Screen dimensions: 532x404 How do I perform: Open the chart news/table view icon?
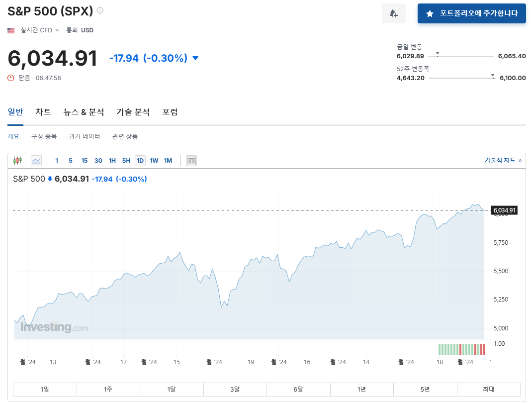pyautogui.click(x=191, y=161)
